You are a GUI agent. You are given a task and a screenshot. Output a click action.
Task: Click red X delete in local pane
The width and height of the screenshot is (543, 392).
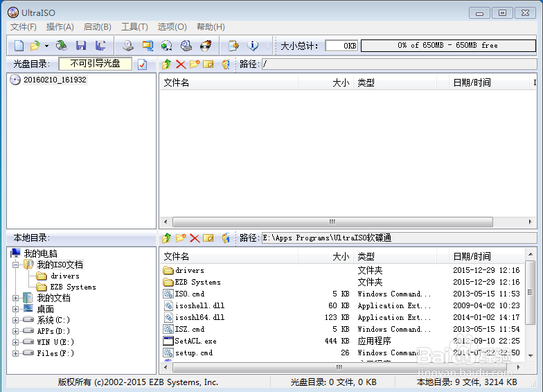pyautogui.click(x=195, y=238)
